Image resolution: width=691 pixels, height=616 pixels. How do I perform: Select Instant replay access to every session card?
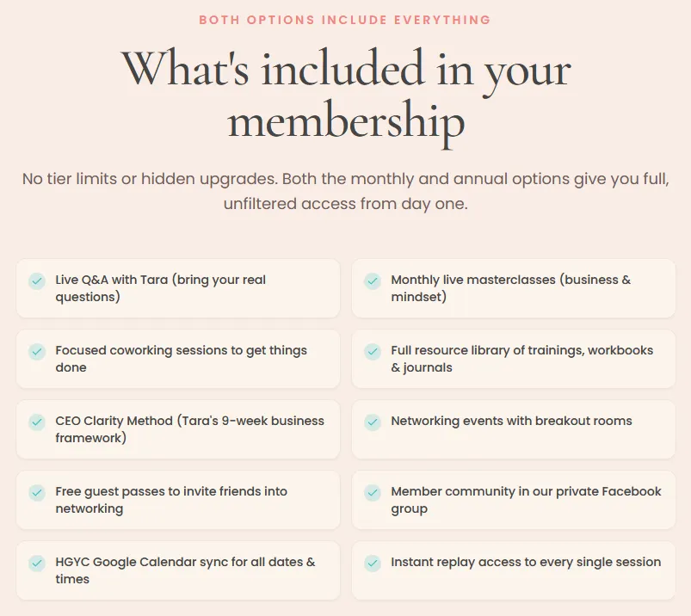pos(514,570)
